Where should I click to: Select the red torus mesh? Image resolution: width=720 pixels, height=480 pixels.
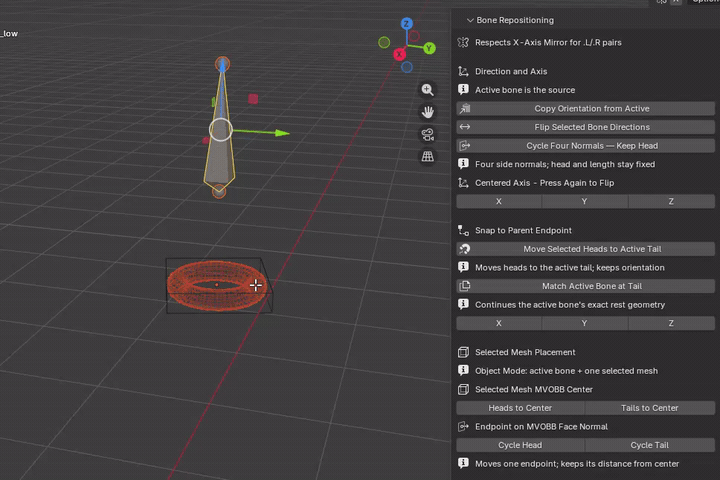click(216, 285)
